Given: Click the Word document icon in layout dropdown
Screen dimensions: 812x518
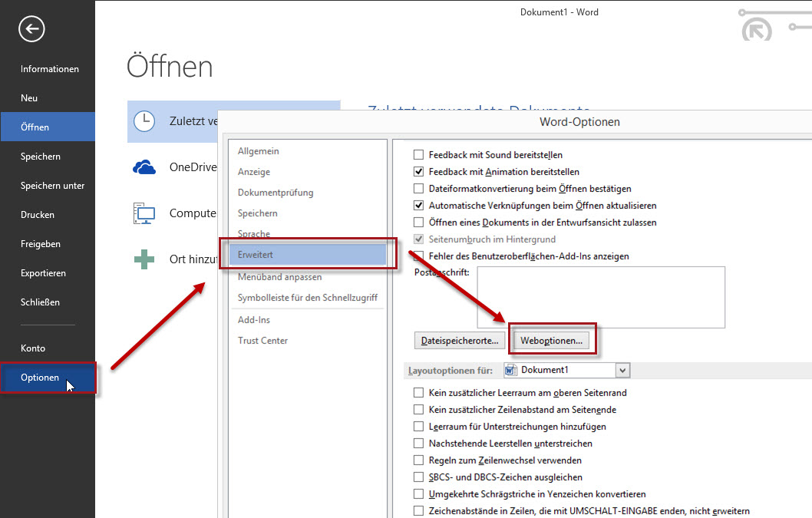Looking at the screenshot, I should tap(512, 371).
